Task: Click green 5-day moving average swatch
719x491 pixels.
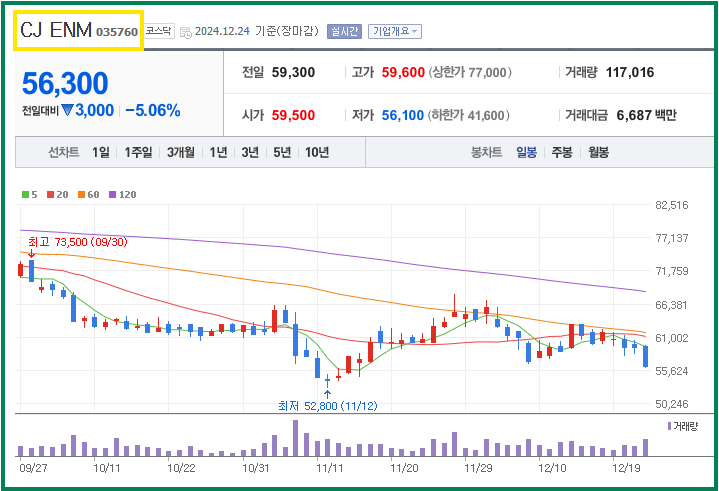Action: click(26, 194)
